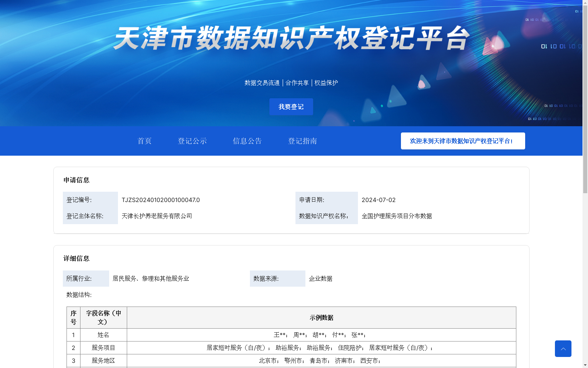
Task: Click the vertical page scrollbar thumb
Action: 585,99
